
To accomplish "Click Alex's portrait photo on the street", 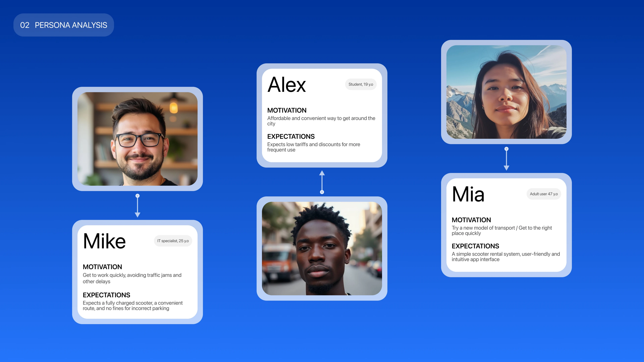I will 322,248.
